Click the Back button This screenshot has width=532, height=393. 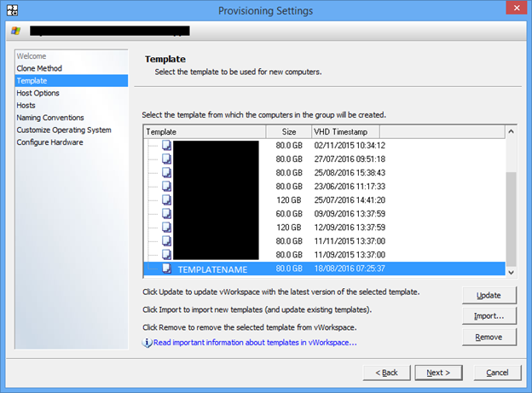click(386, 373)
